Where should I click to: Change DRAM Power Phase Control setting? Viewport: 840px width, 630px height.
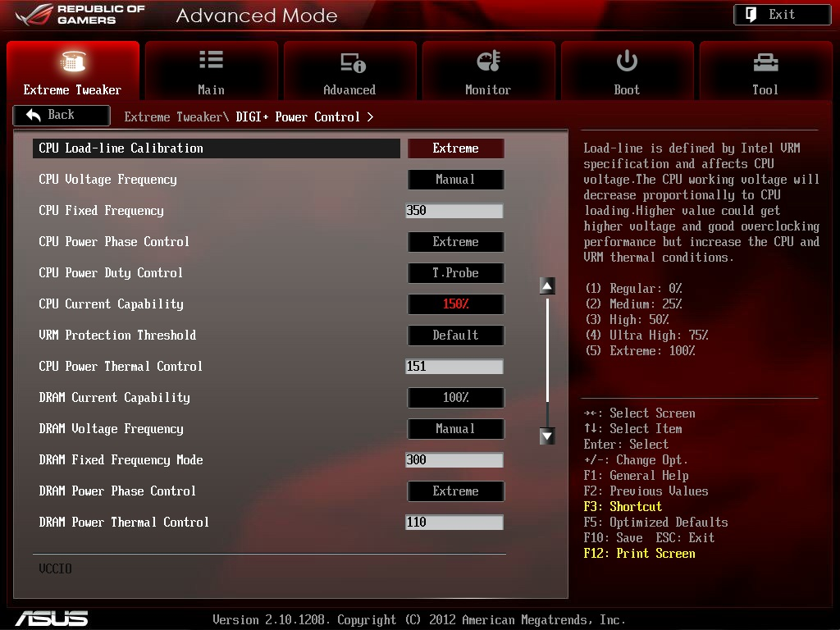pyautogui.click(x=455, y=491)
